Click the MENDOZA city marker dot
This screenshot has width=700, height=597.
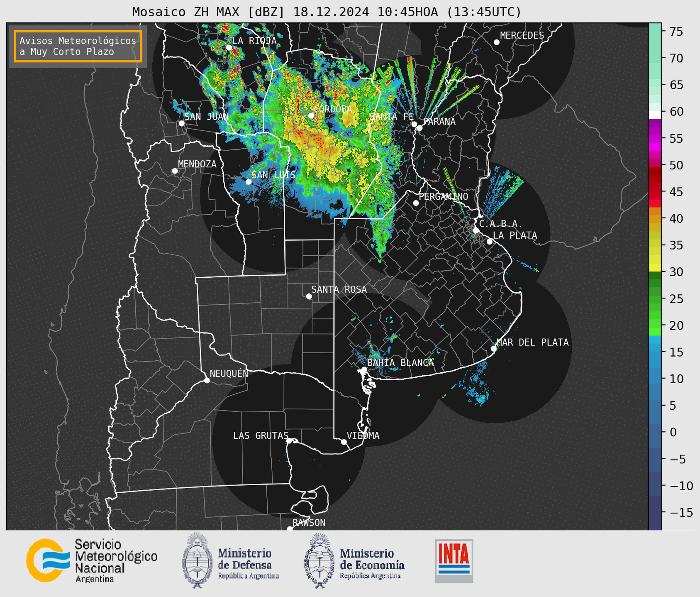[175, 171]
